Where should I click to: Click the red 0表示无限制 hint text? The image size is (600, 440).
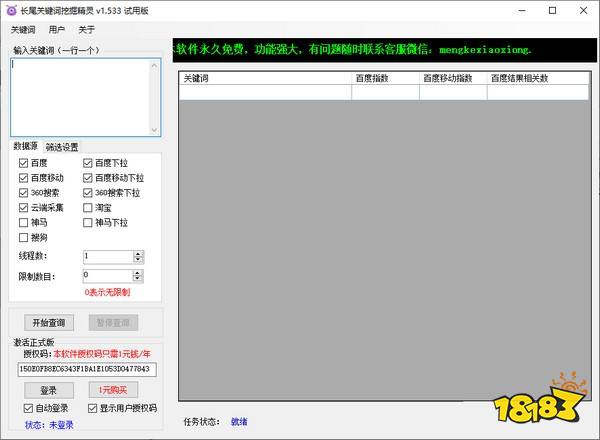(x=108, y=292)
